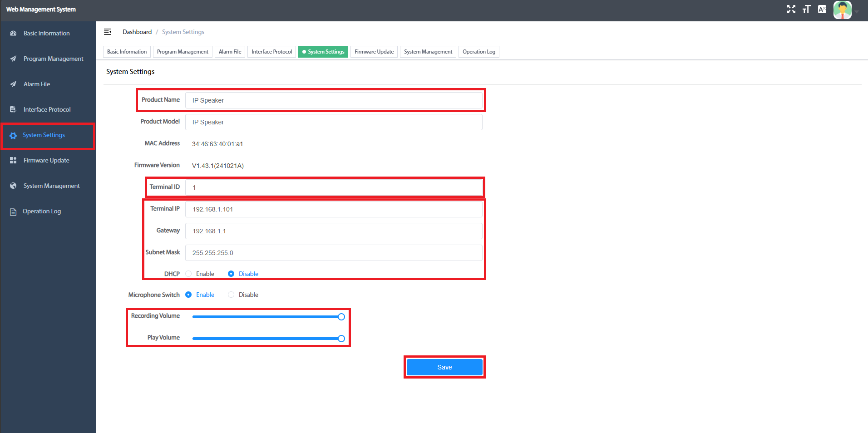Open Program Management in the sidebar
Screen dimensions: 868x433
click(x=53, y=59)
